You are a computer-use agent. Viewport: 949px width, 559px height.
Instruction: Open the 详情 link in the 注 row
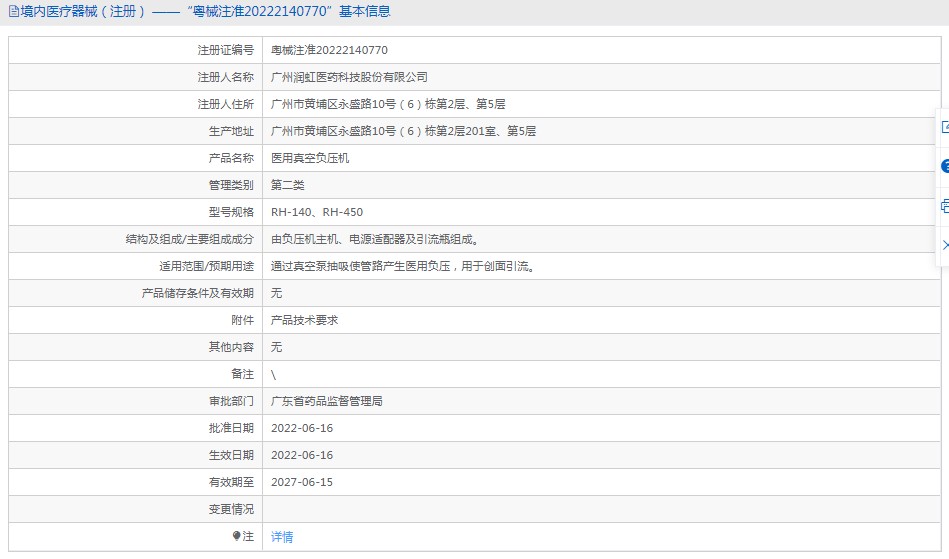(x=282, y=537)
